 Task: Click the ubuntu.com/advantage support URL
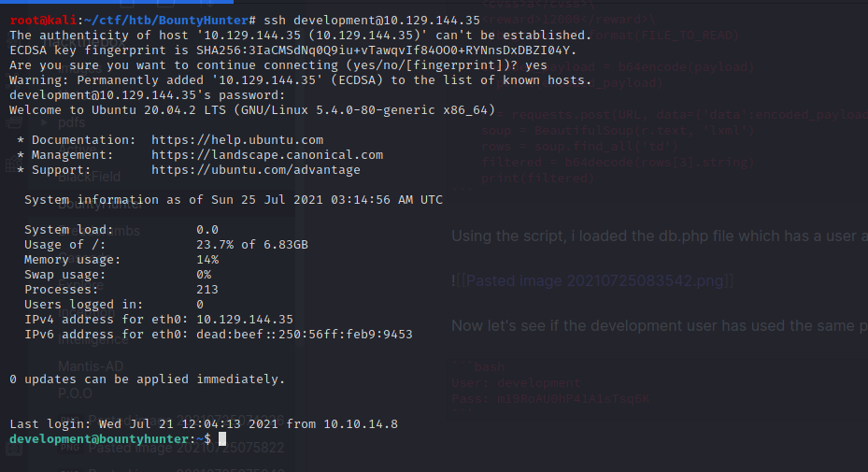256,170
